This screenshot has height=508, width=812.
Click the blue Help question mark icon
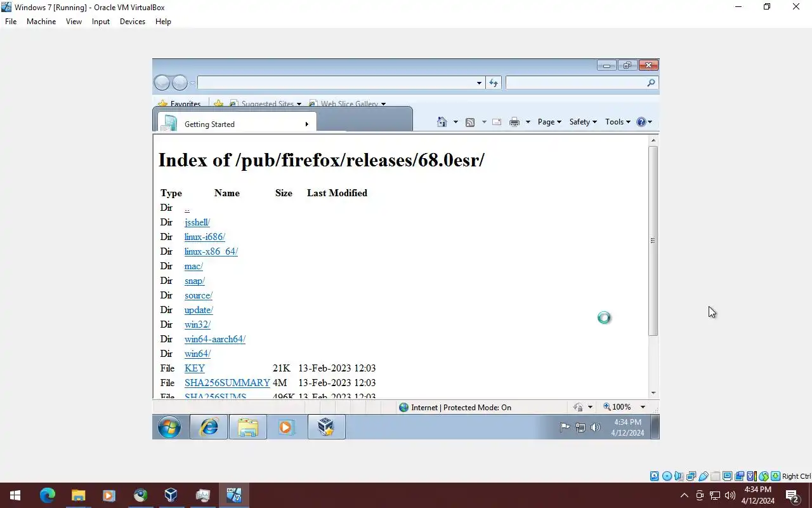(641, 122)
